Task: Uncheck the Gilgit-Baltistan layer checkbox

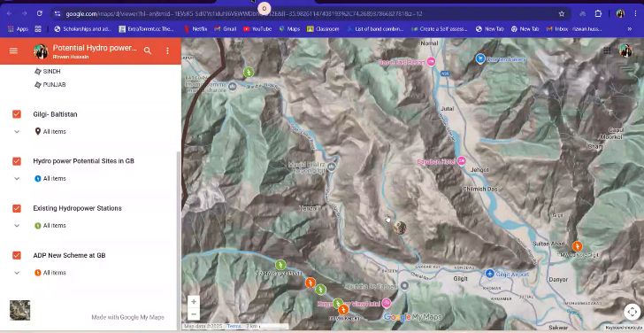Action: click(x=17, y=114)
